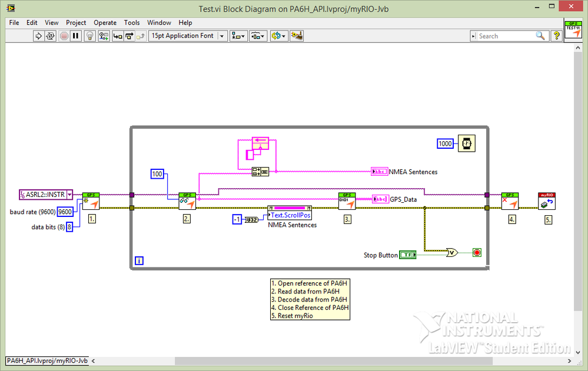Click the Test VI icon pane
588x371 pixels.
click(573, 29)
